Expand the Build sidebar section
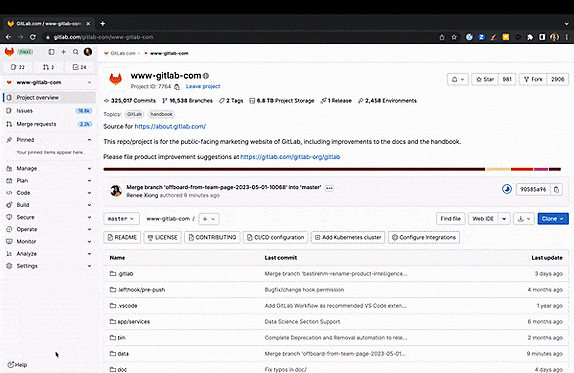The image size is (574, 373). pos(49,205)
